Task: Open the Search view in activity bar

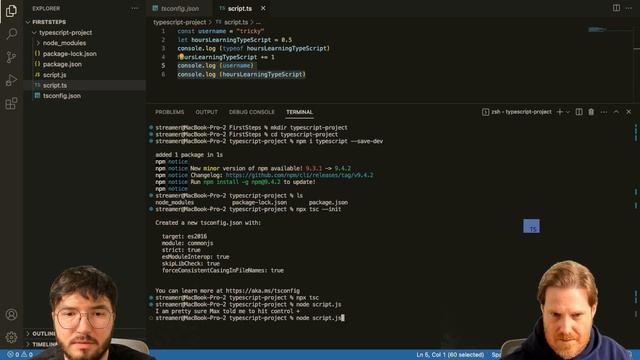Action: pyautogui.click(x=11, y=33)
